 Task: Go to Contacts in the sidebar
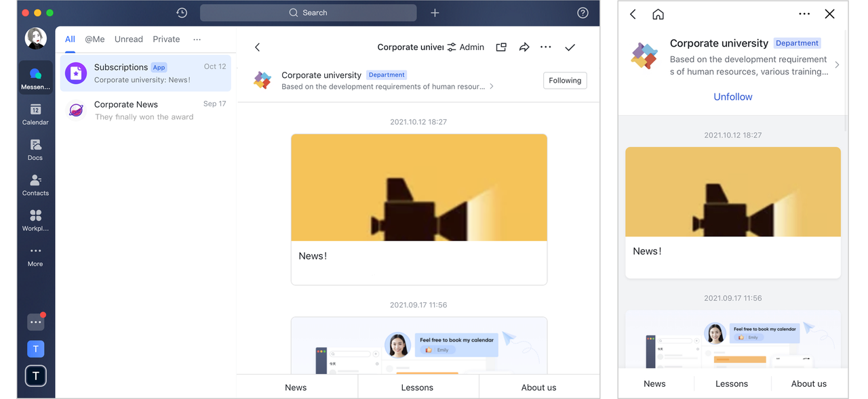coord(35,184)
